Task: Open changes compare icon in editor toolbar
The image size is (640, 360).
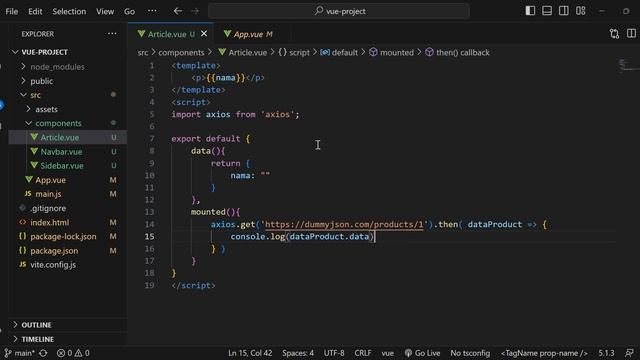Action: point(614,34)
